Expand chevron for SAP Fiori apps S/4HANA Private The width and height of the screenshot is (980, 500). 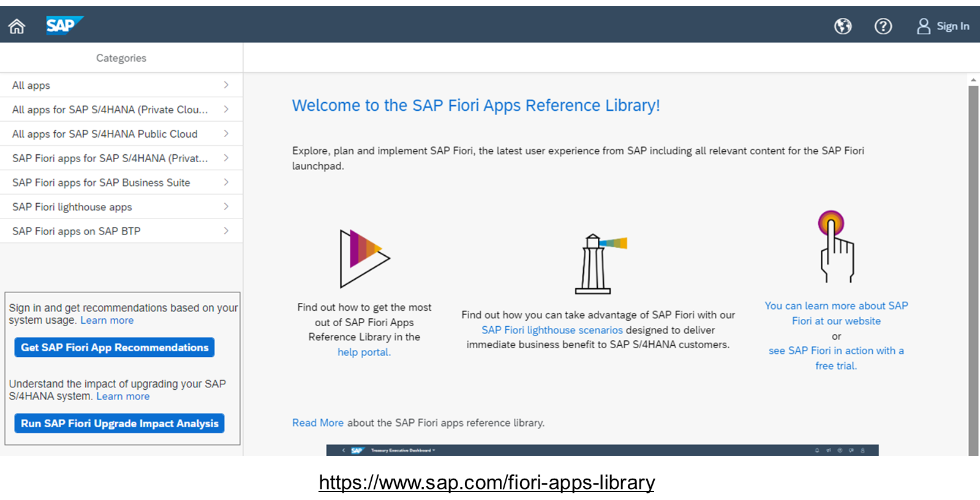click(x=226, y=158)
